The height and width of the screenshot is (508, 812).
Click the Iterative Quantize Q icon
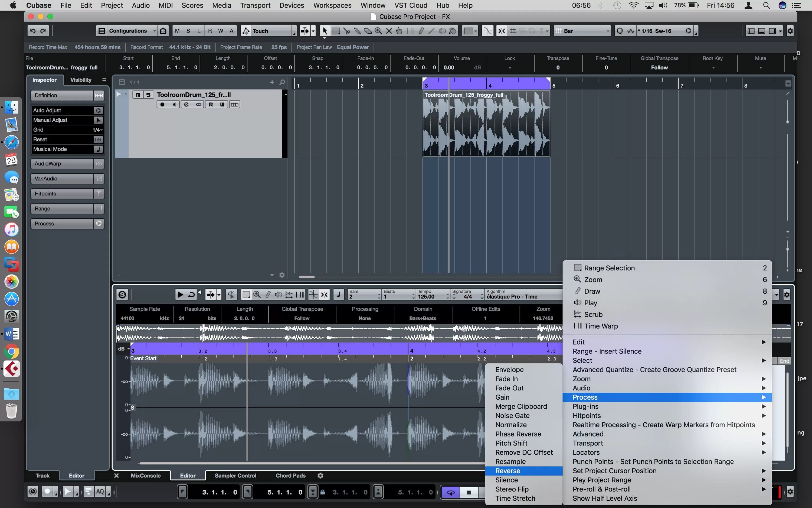tap(620, 31)
